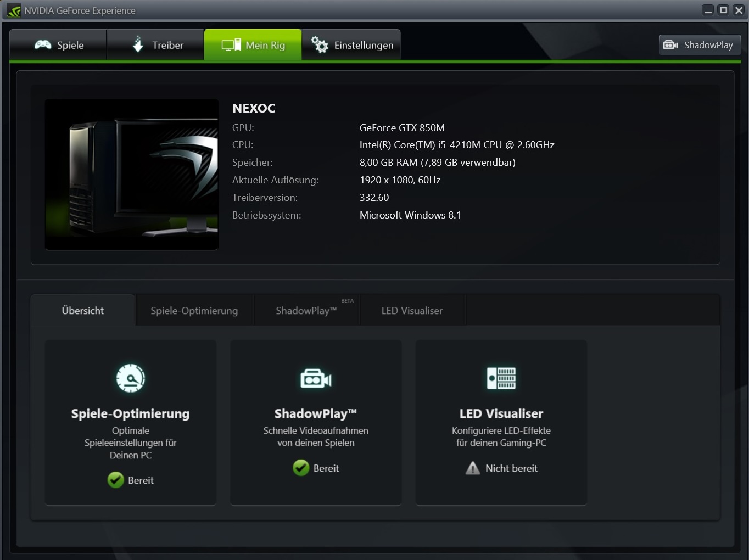Open the Einstellungen tab
Screen dimensions: 749x560
[351, 44]
